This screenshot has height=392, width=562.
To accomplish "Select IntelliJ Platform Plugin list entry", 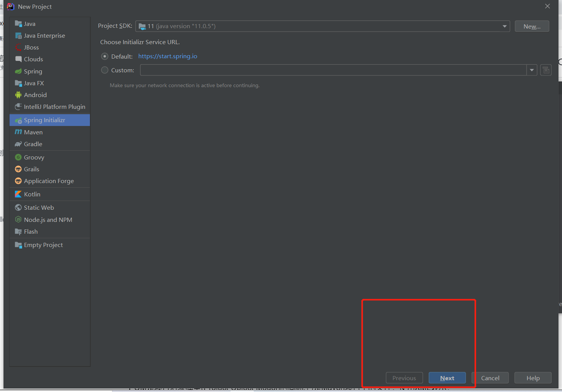I will [x=50, y=107].
